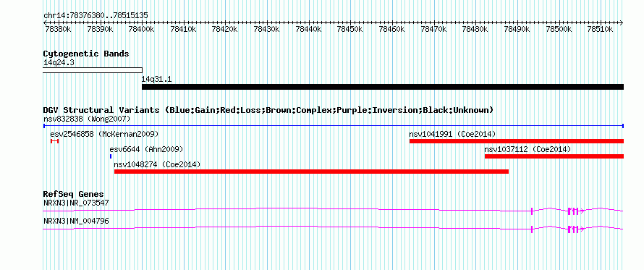Click the small blue esv6644 gain marker
The width and height of the screenshot is (644, 270).
(x=111, y=156)
